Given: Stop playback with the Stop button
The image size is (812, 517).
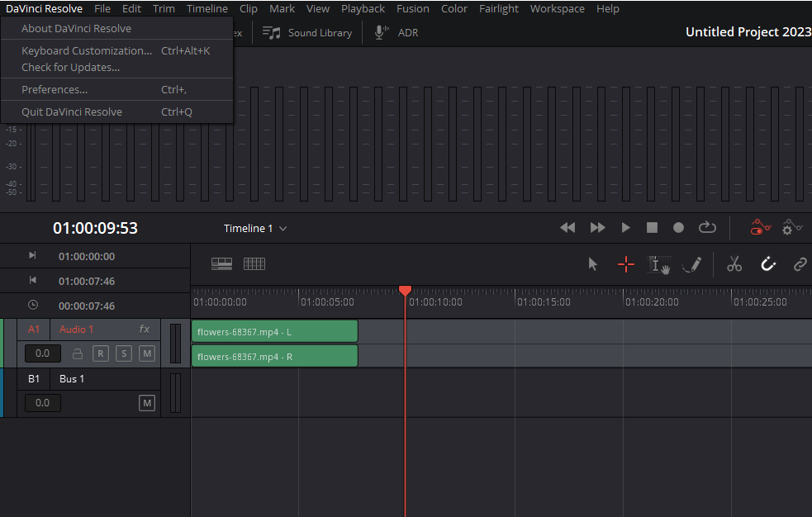Looking at the screenshot, I should click(652, 228).
